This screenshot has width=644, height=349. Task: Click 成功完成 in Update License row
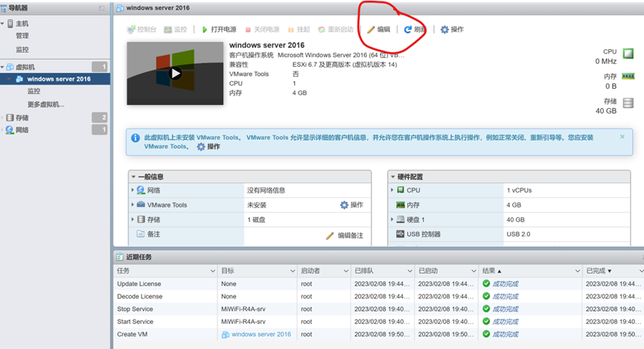[x=506, y=284]
